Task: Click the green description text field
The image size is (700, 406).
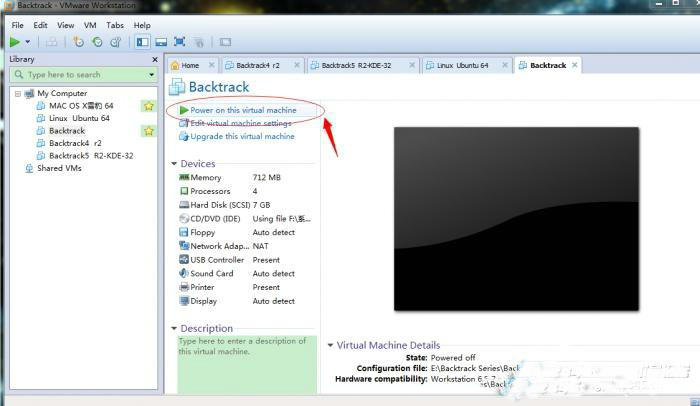Action: (247, 365)
